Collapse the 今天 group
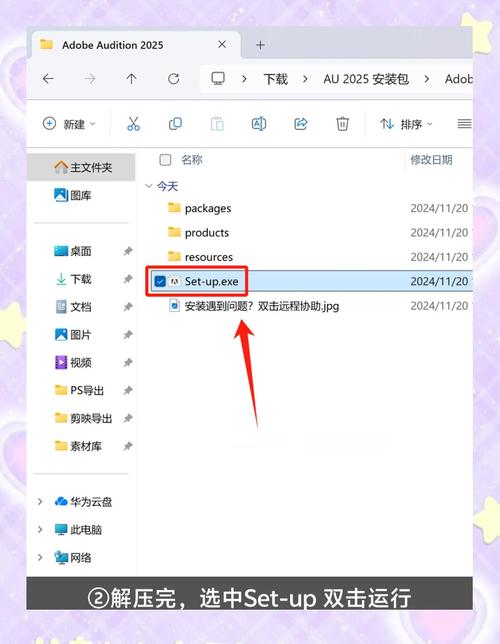 click(x=149, y=186)
